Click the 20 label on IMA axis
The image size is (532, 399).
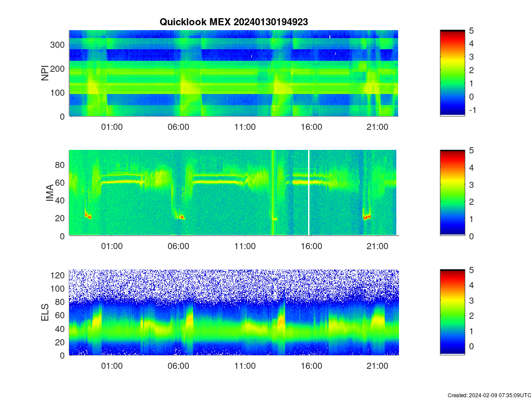61,218
